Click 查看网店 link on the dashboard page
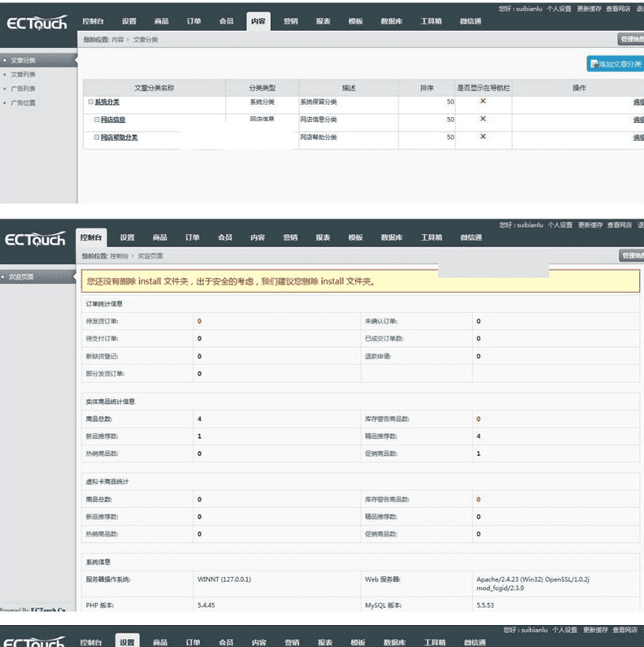 pos(620,225)
